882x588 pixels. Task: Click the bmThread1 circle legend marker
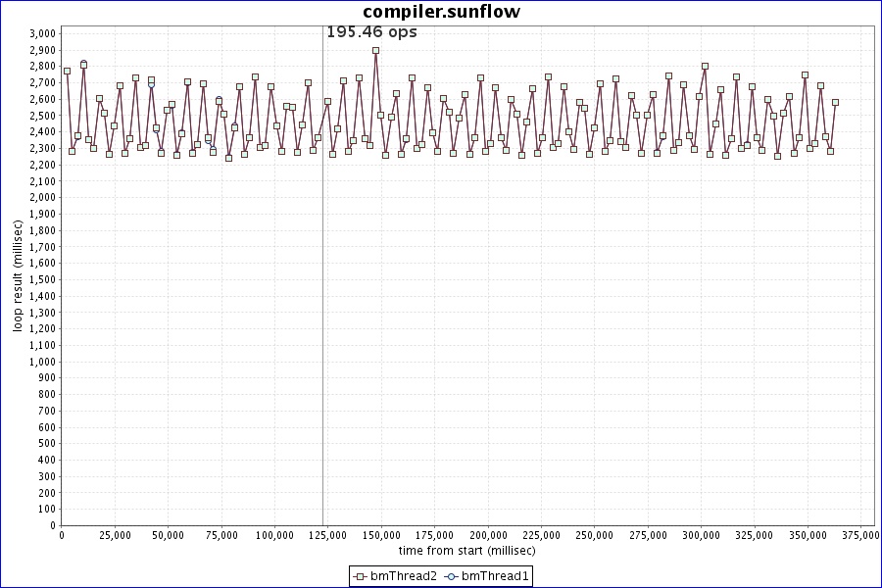(453, 576)
